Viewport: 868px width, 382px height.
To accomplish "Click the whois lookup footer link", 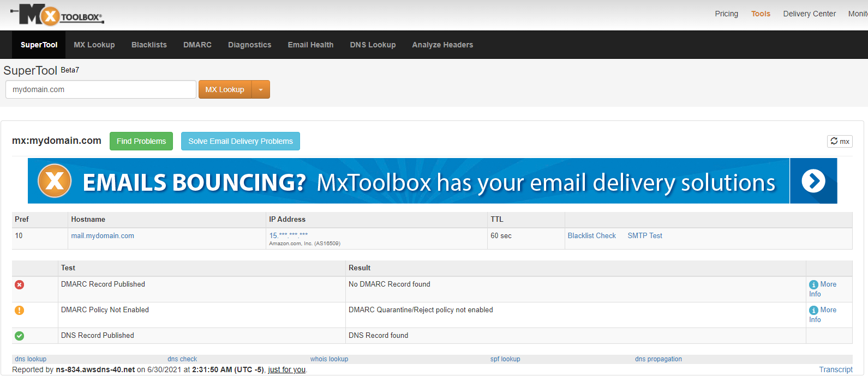I will tap(329, 359).
